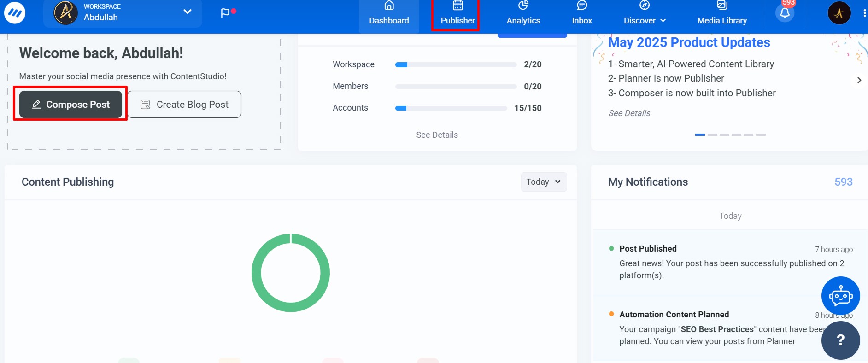Image resolution: width=868 pixels, height=363 pixels.
Task: Click the flag icon with red dot
Action: pos(228,12)
